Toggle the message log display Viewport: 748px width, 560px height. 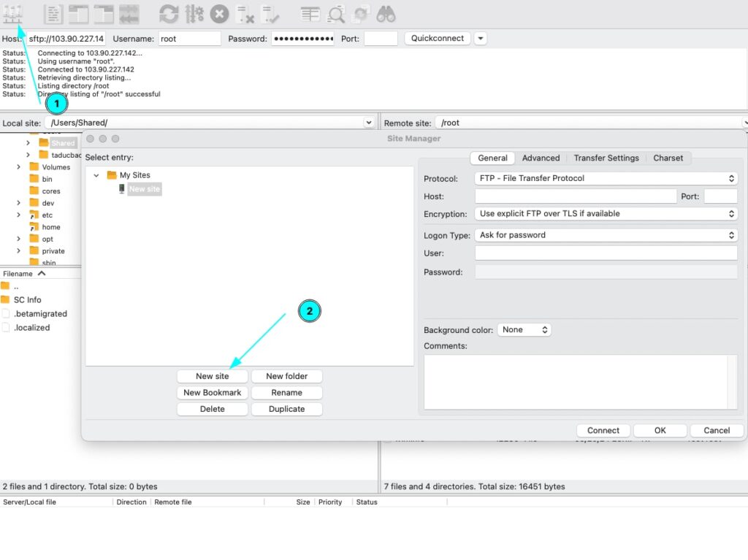click(53, 13)
